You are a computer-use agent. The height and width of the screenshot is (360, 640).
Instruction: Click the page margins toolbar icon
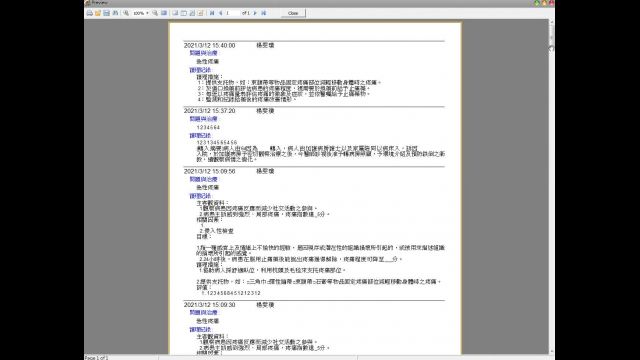pyautogui.click(x=184, y=13)
